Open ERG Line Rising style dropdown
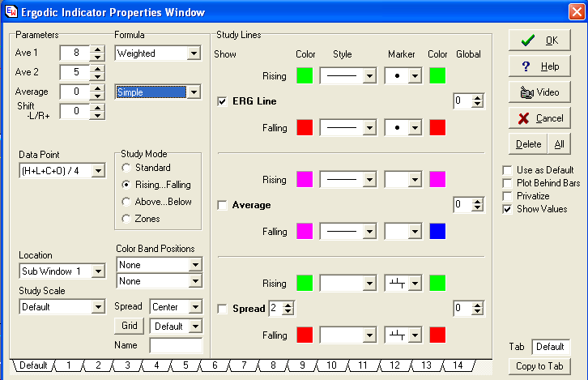 pos(369,76)
